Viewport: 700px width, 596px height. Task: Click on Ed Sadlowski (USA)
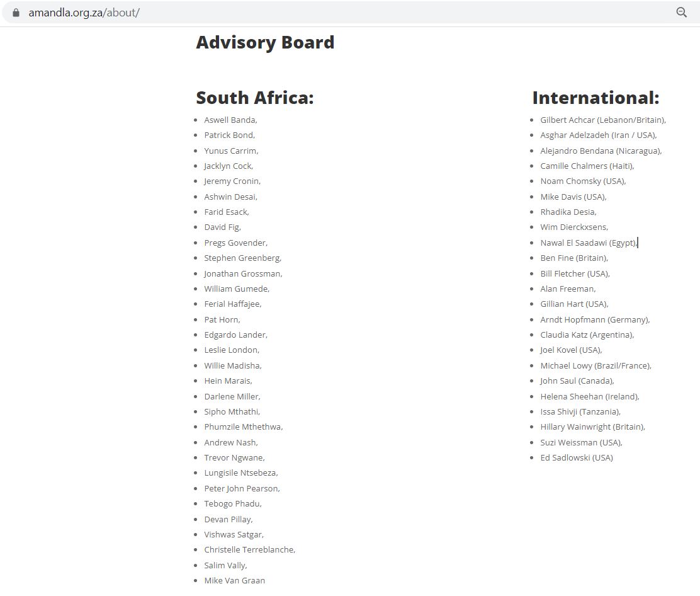(577, 457)
